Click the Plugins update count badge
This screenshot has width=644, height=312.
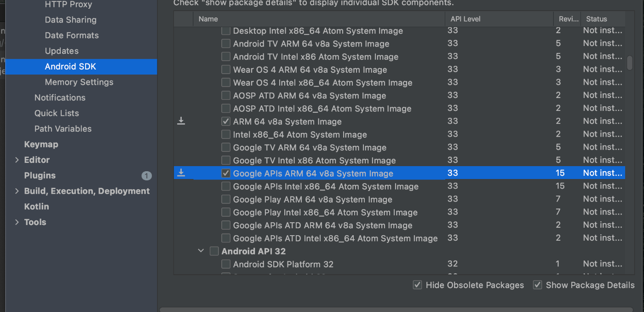146,175
